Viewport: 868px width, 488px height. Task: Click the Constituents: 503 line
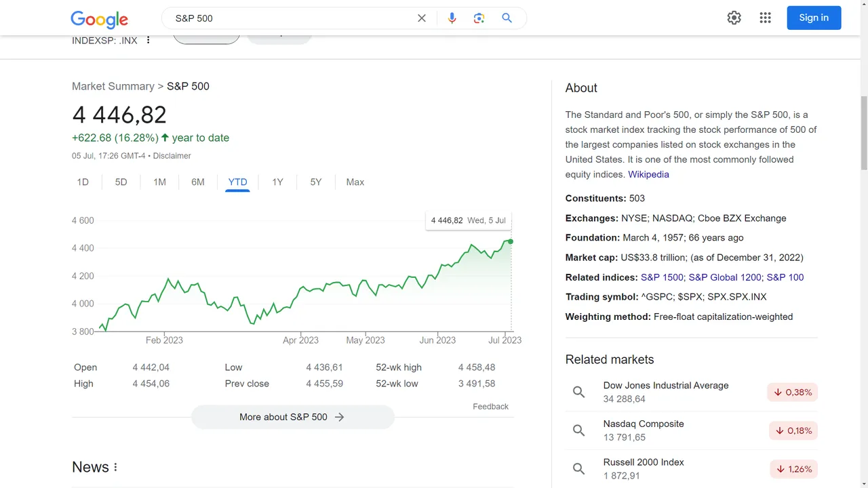pos(605,199)
